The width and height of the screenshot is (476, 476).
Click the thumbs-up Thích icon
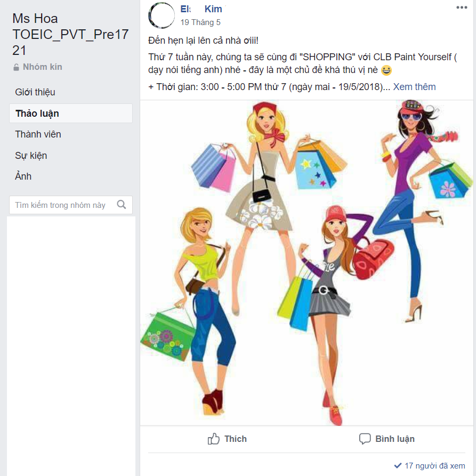213,439
